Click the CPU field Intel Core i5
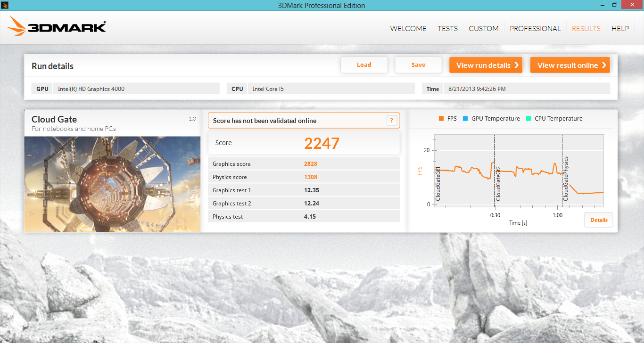Screen dimensions: 644x343 (331, 89)
